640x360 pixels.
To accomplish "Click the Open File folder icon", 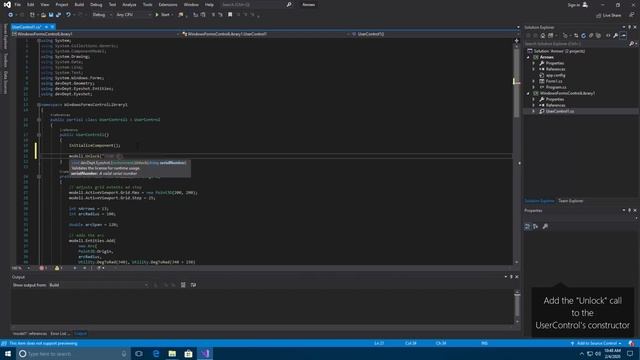I will coord(43,15).
